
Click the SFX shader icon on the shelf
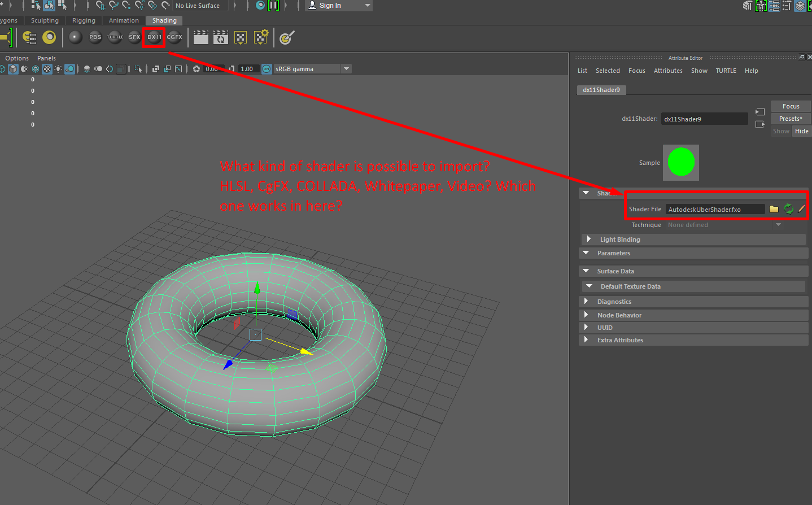click(134, 37)
